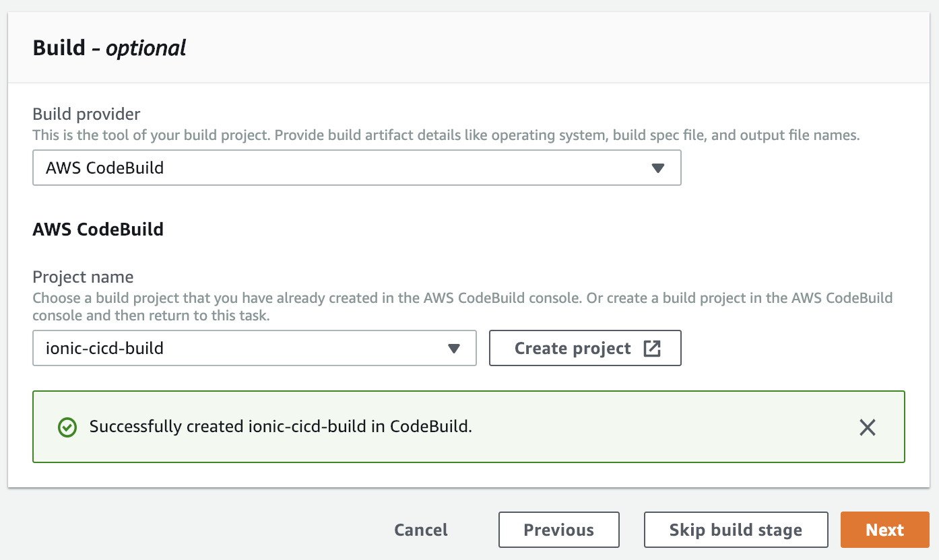Proceed with the orange Next button
The image size is (939, 560).
(x=884, y=530)
